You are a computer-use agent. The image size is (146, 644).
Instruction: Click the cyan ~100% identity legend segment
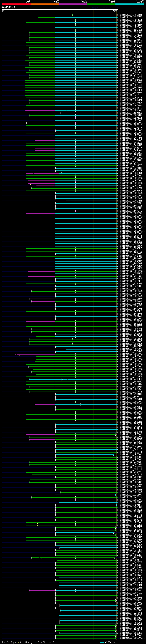[x=130, y=4]
